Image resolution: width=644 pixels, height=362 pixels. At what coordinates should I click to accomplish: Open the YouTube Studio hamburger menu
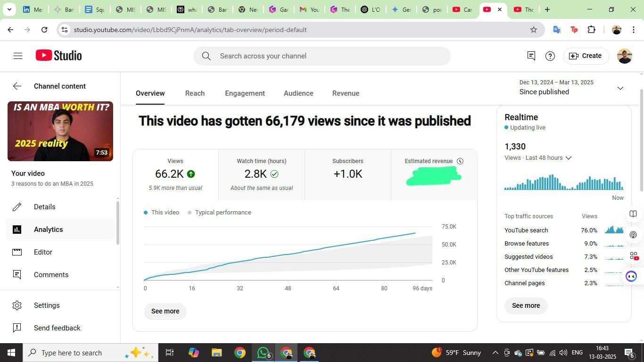[18, 56]
